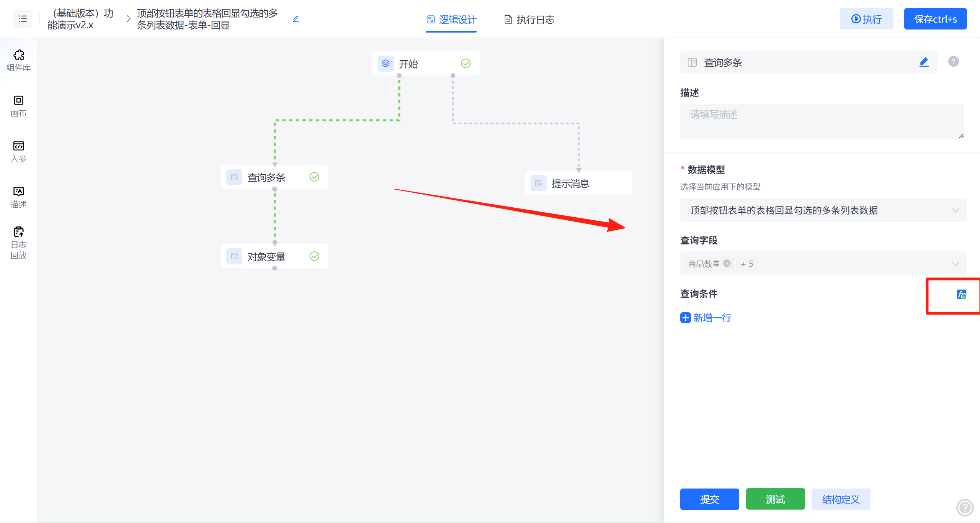Click 新增一行 to add condition row

[x=706, y=318]
